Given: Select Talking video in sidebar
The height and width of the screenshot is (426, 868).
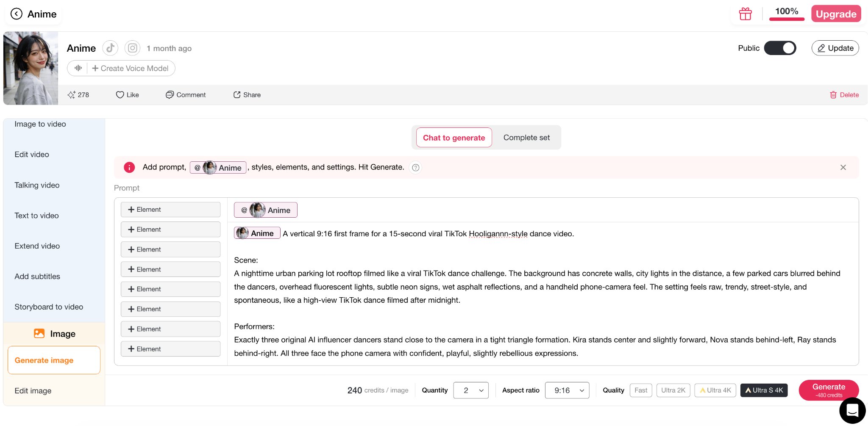Looking at the screenshot, I should tap(37, 185).
